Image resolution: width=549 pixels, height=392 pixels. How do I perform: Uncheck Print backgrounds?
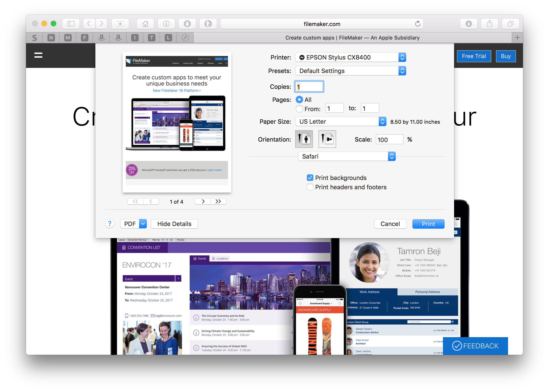pyautogui.click(x=310, y=178)
